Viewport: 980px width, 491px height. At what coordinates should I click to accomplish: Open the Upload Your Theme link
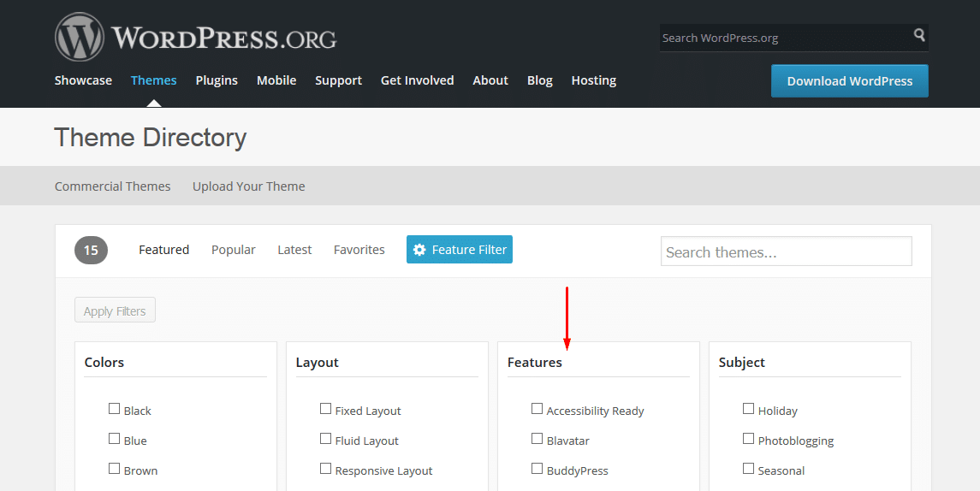coord(249,186)
